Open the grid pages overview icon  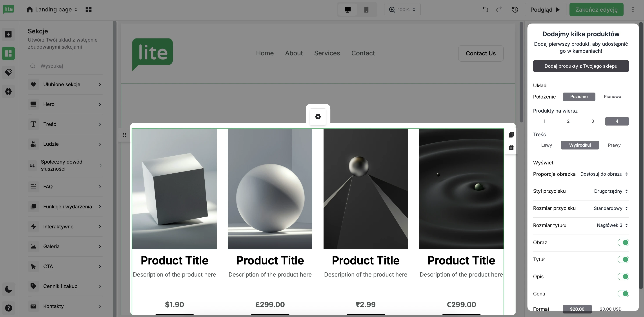(x=89, y=9)
